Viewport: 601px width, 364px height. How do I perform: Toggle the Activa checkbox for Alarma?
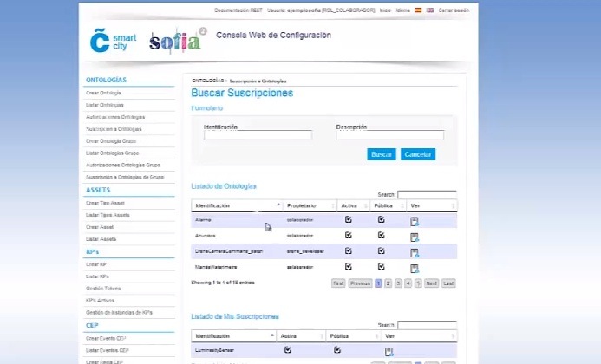click(349, 220)
